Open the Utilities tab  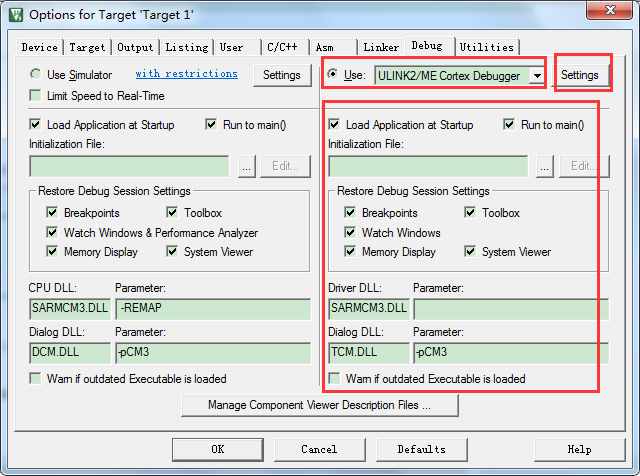(x=487, y=47)
